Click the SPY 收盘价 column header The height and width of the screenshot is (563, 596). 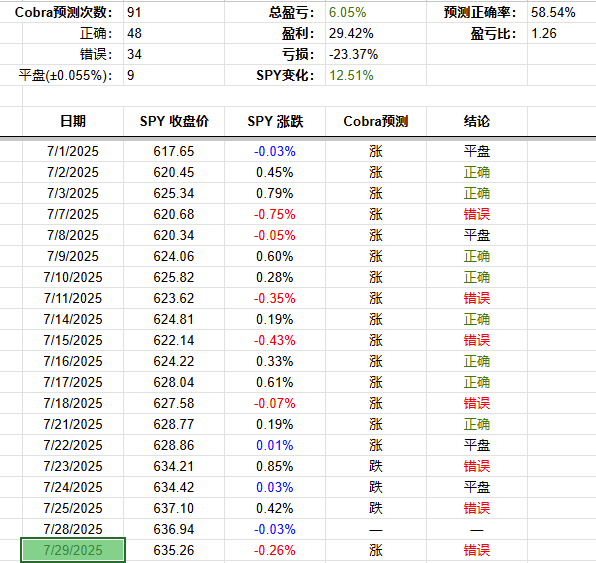[174, 121]
